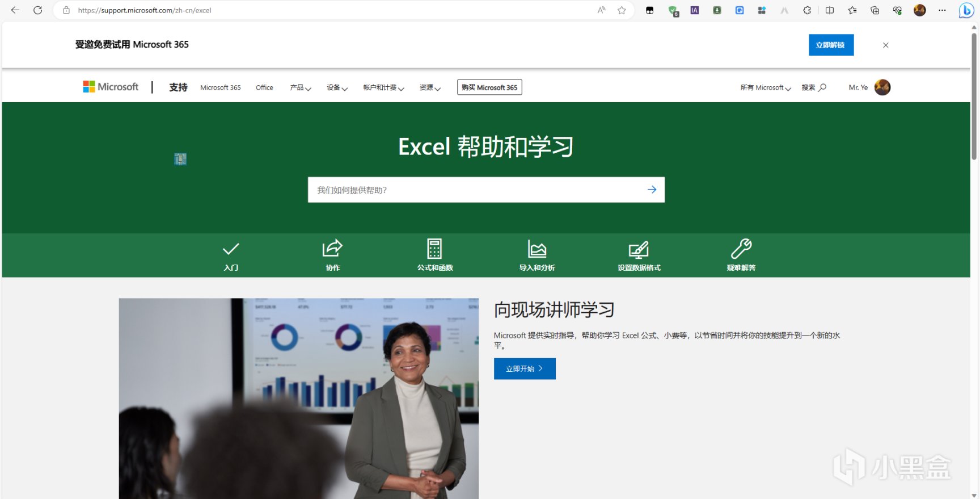
Task: Click the 立即开始 button
Action: tap(525, 368)
